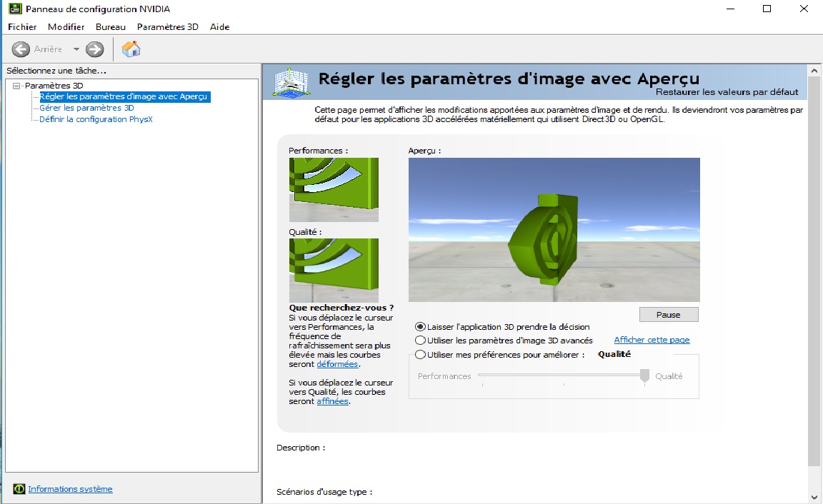Click the NVIDIA app icon in title bar
The height and width of the screenshot is (504, 823).
(x=14, y=9)
